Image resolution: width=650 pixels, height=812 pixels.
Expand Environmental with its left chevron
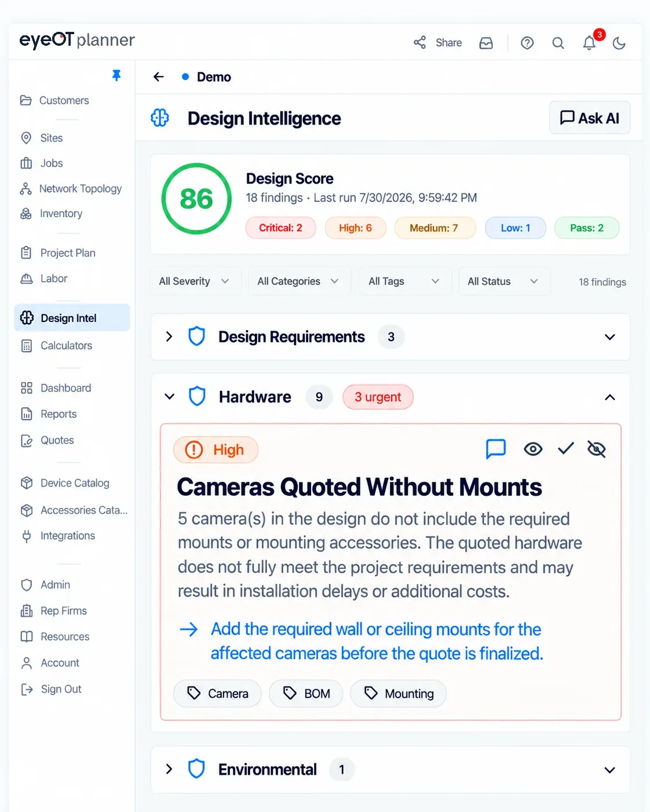coord(169,769)
